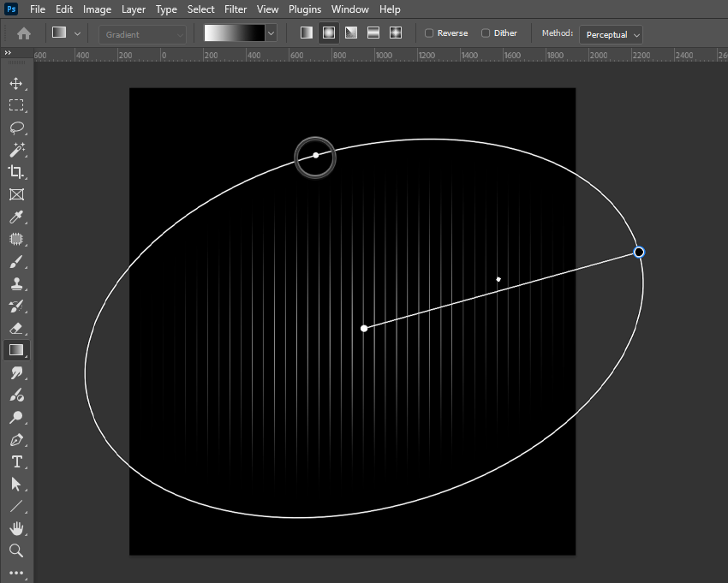
Task: Open the Filter menu
Action: [236, 9]
